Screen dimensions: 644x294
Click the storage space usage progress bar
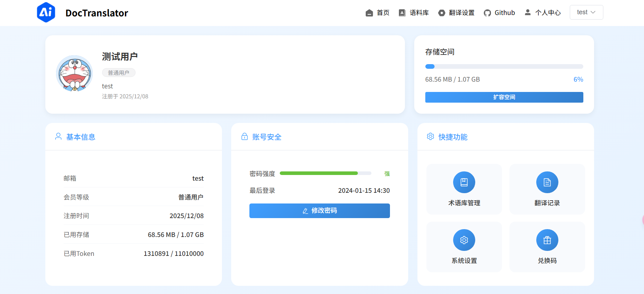click(x=504, y=67)
